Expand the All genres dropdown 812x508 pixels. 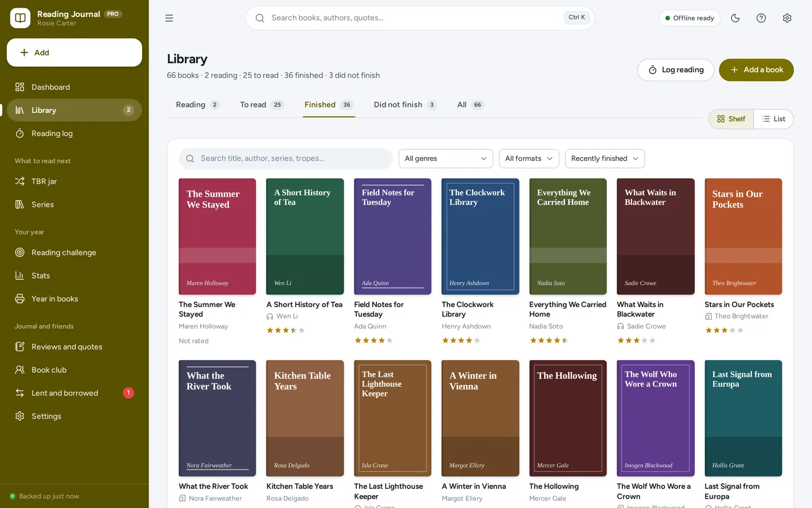[x=445, y=158]
